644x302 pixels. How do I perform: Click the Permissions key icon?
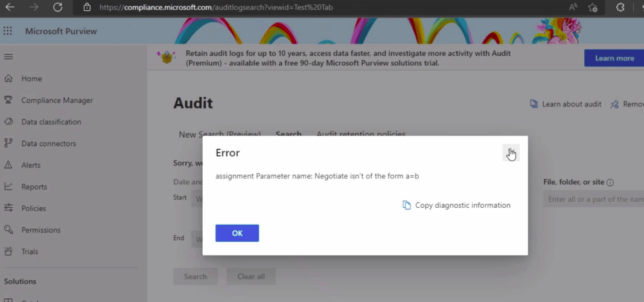8,230
